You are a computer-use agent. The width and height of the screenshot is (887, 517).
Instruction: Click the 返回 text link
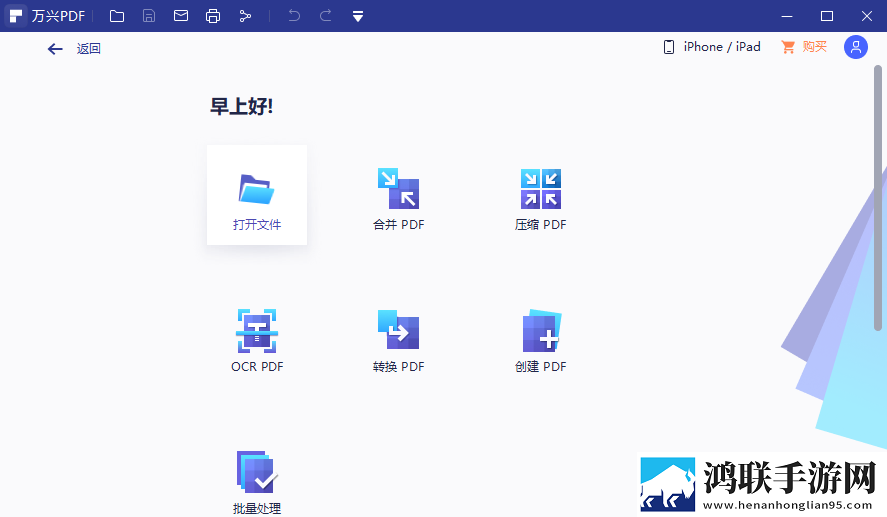tap(89, 49)
